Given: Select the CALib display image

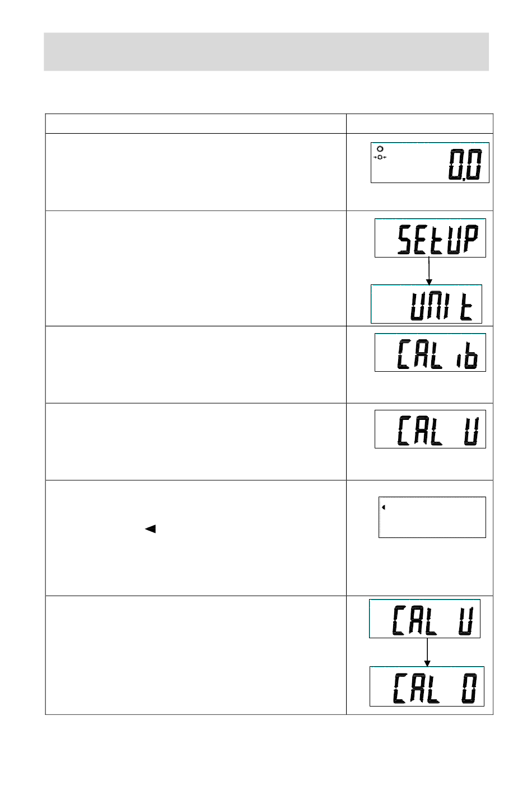Looking at the screenshot, I should point(430,353).
